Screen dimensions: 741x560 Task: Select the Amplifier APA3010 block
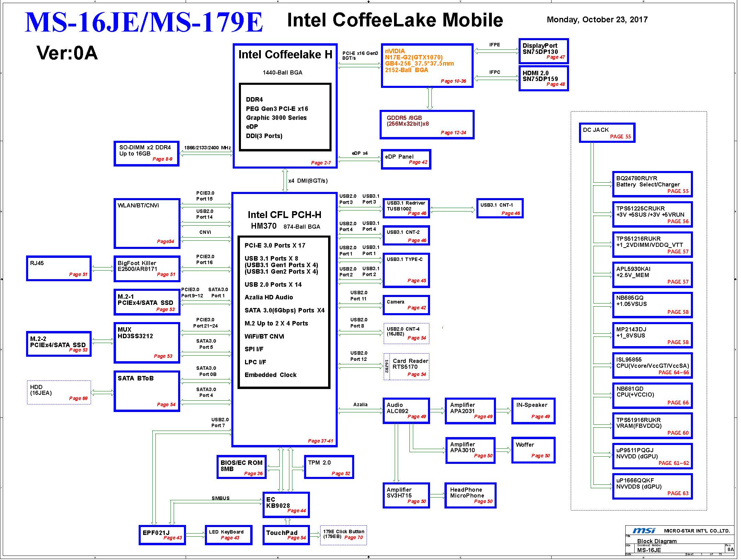(x=470, y=450)
